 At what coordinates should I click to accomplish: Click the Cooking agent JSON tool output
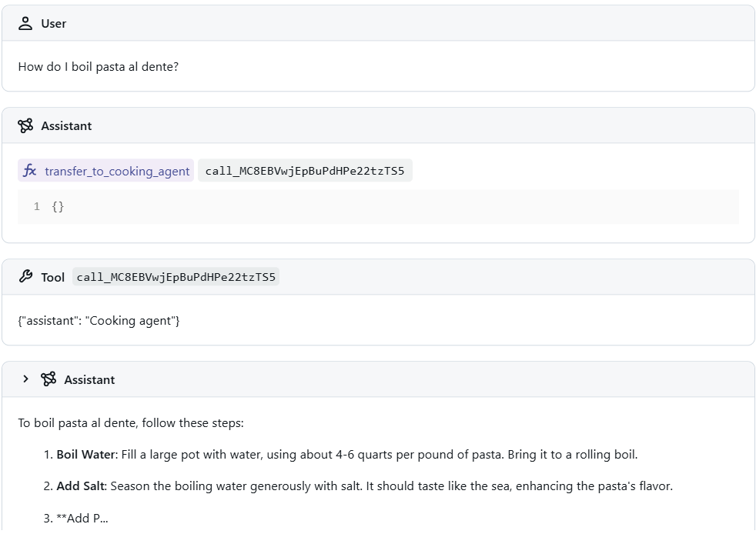[99, 320]
